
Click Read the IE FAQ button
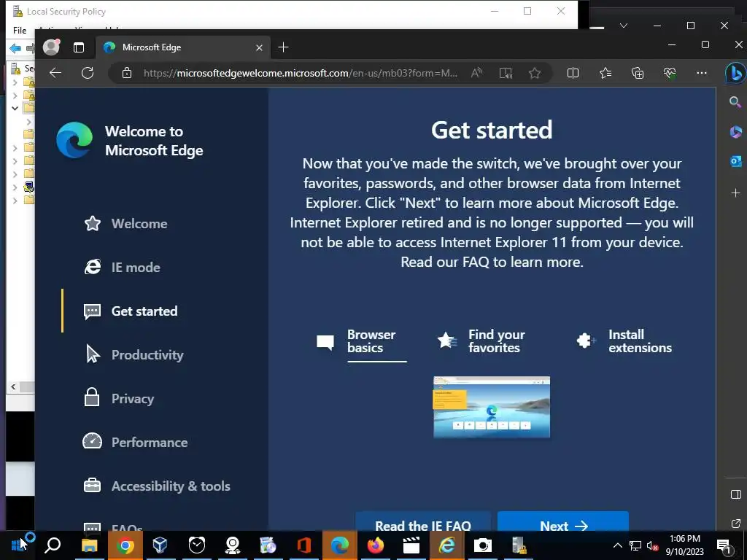click(423, 522)
